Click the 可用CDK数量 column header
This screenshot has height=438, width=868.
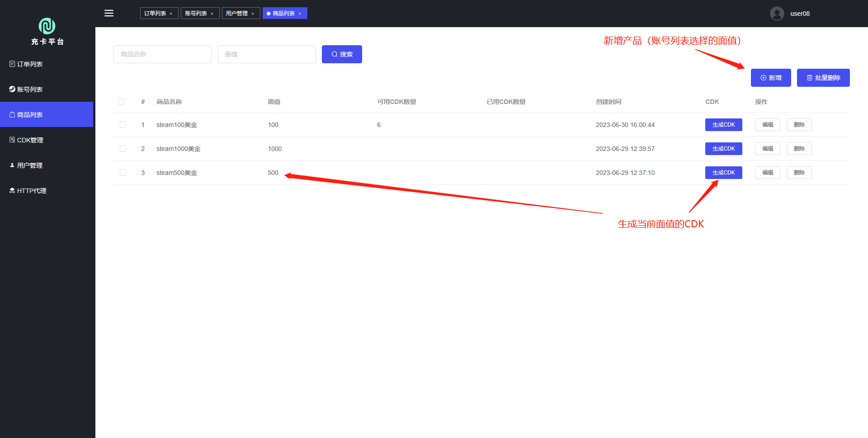[396, 102]
